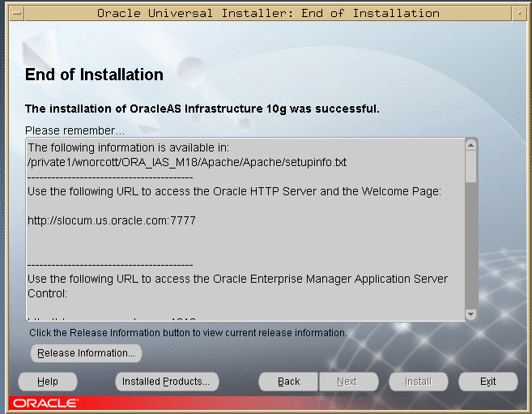Image resolution: width=532 pixels, height=414 pixels.
Task: Click the Oracle HTTP Server URL instruction line
Action: tap(235, 191)
